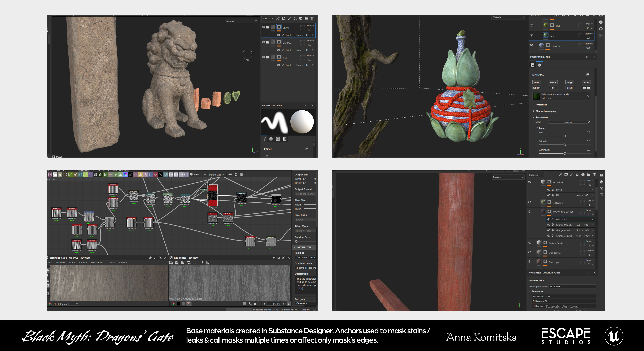Select the MOISTURE anchor point row

point(571,219)
